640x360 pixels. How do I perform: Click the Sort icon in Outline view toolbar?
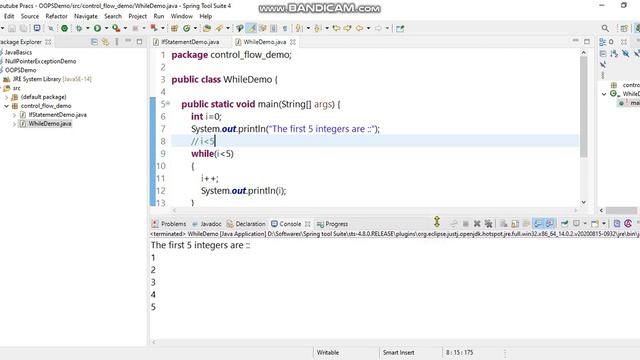coord(614,53)
